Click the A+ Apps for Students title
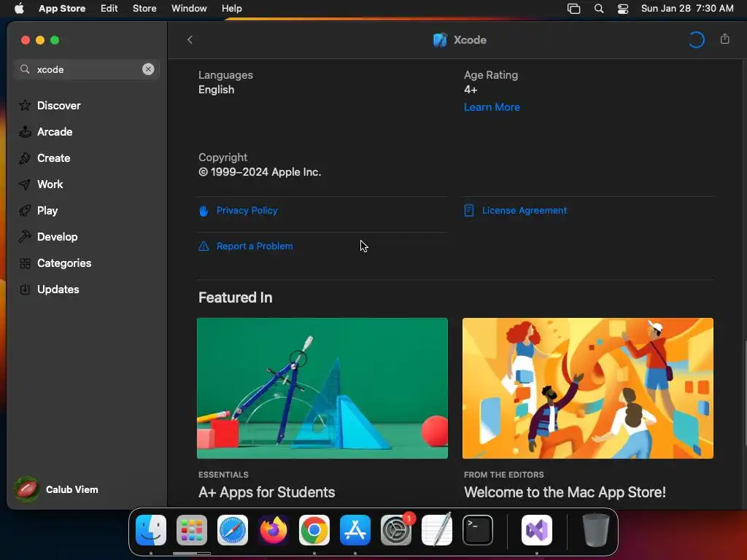The image size is (747, 560). point(267,492)
